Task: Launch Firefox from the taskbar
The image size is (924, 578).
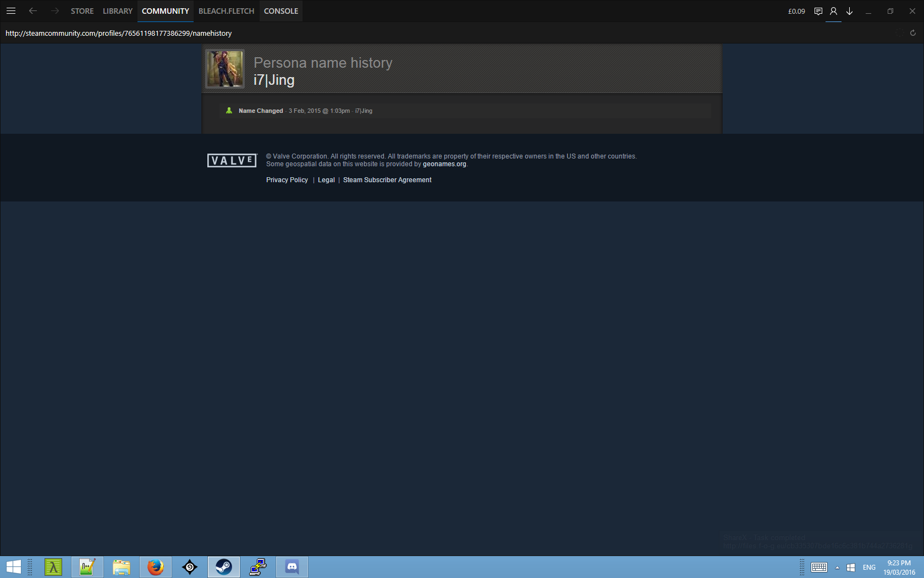Action: click(x=156, y=566)
